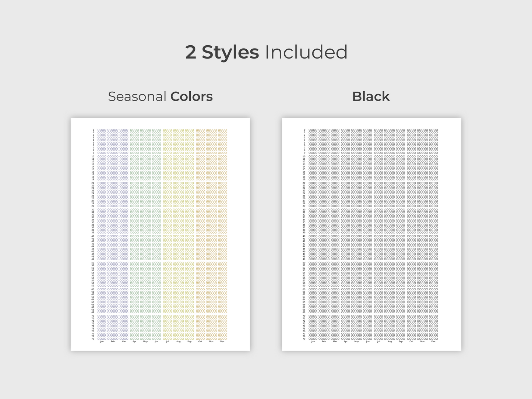Click Mar label on the colored page
The height and width of the screenshot is (399, 532).
(x=124, y=342)
